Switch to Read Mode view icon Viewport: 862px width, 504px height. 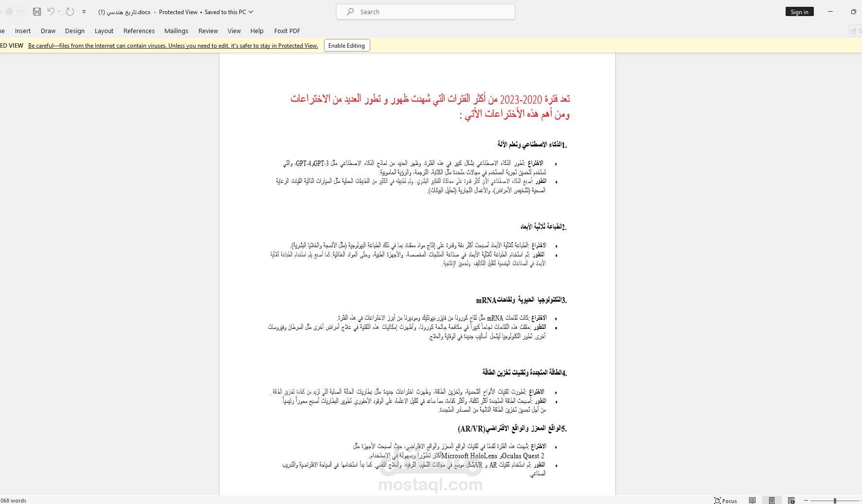(753, 500)
